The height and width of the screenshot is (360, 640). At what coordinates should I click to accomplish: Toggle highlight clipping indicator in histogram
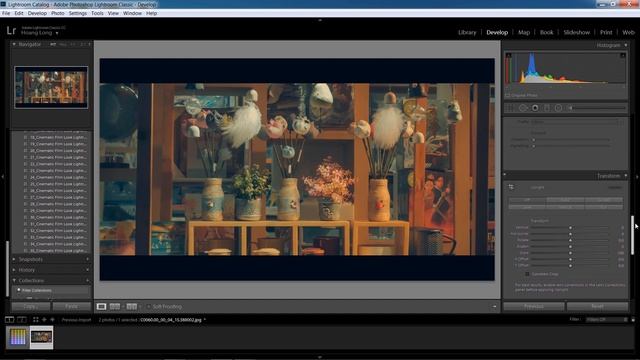point(623,56)
